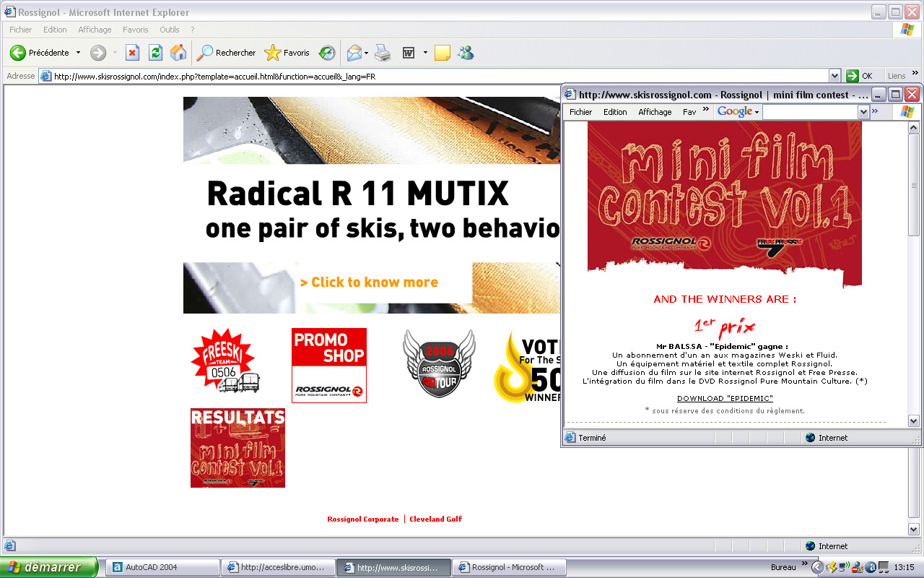Image resolution: width=924 pixels, height=578 pixels.
Task: Click the yellow note toolbar icon
Action: [443, 53]
